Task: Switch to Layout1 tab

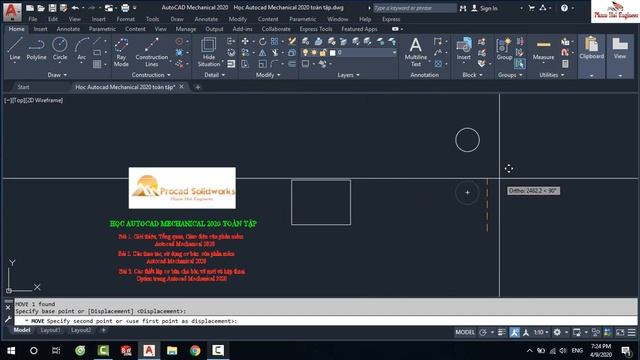Action: tap(50, 330)
